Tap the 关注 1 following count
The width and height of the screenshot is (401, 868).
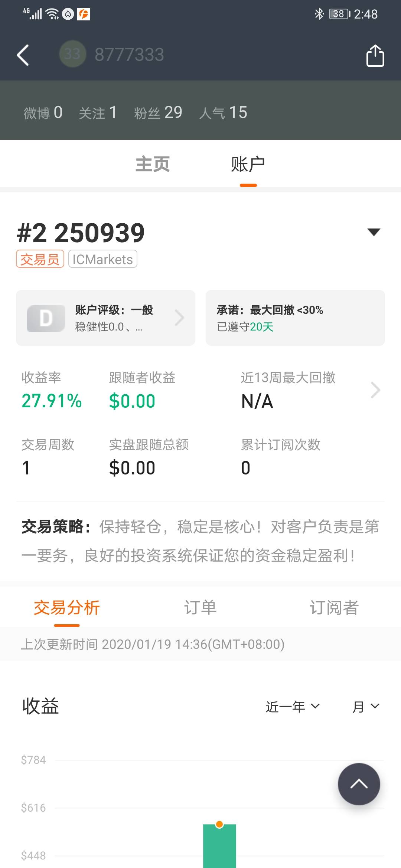98,112
